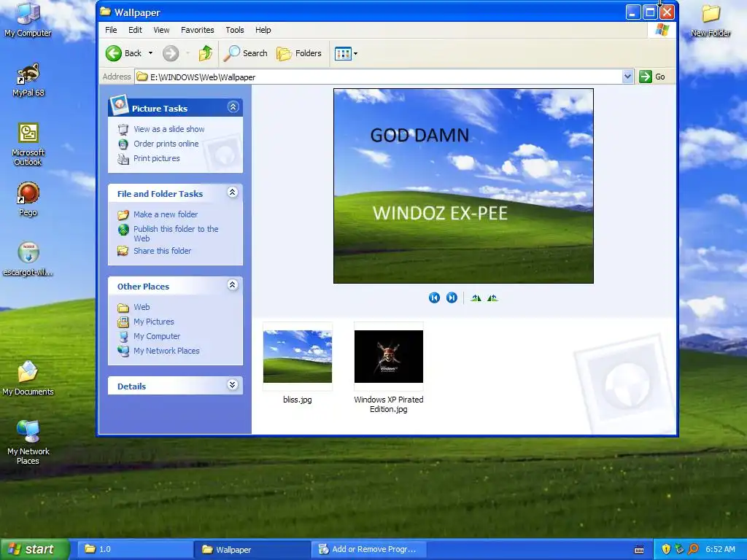Screen dimensions: 747x560
Task: Click the Forward arrow button
Action: coord(170,53)
